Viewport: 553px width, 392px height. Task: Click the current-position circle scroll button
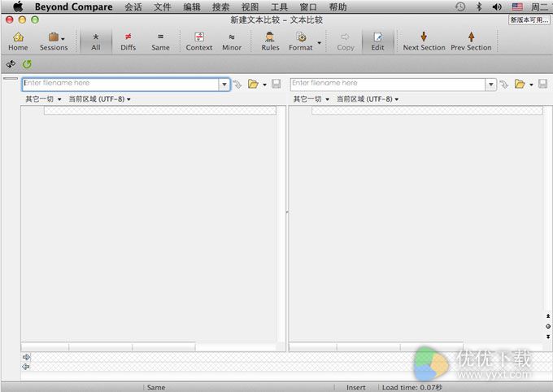[x=548, y=326]
